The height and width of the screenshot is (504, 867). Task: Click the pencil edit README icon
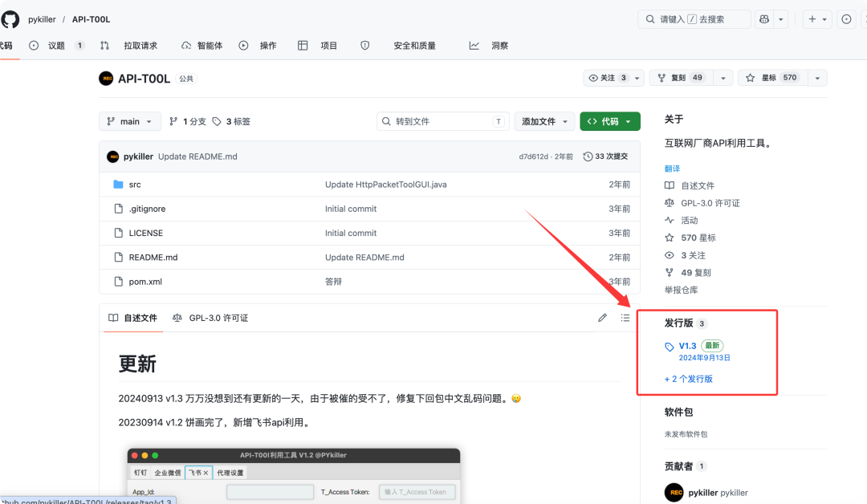[x=602, y=318]
